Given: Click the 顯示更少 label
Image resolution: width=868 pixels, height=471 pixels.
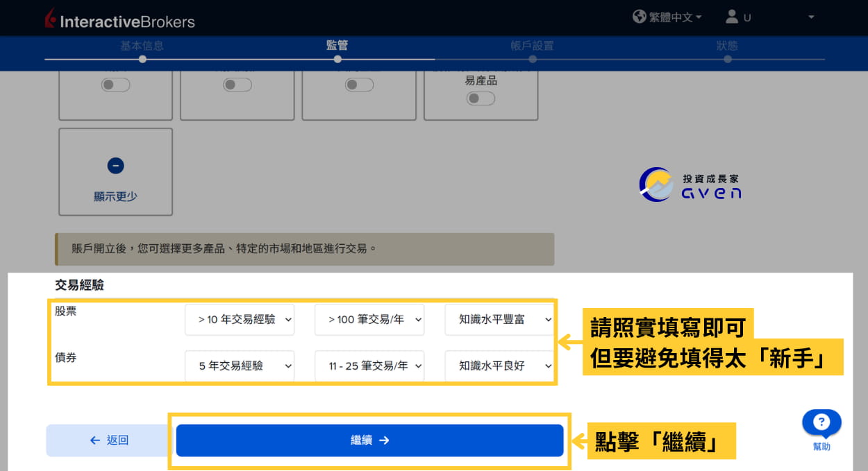Looking at the screenshot, I should [115, 196].
